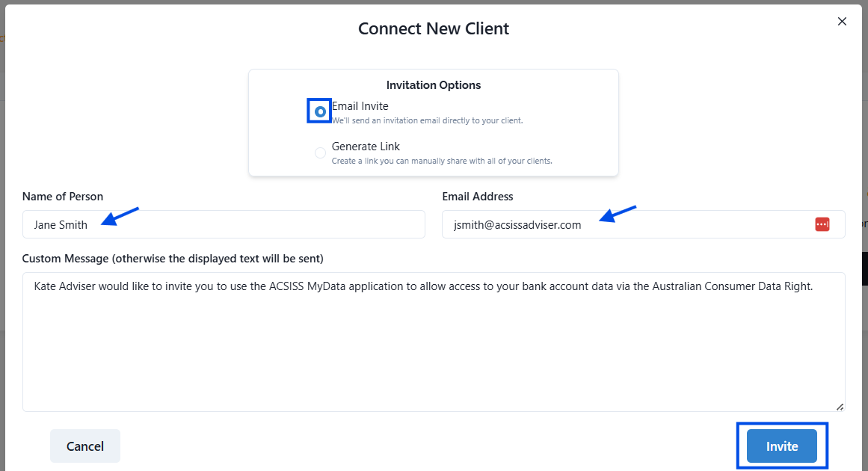Click the Kate Adviser invitation message text
This screenshot has height=471, width=868.
(x=423, y=286)
